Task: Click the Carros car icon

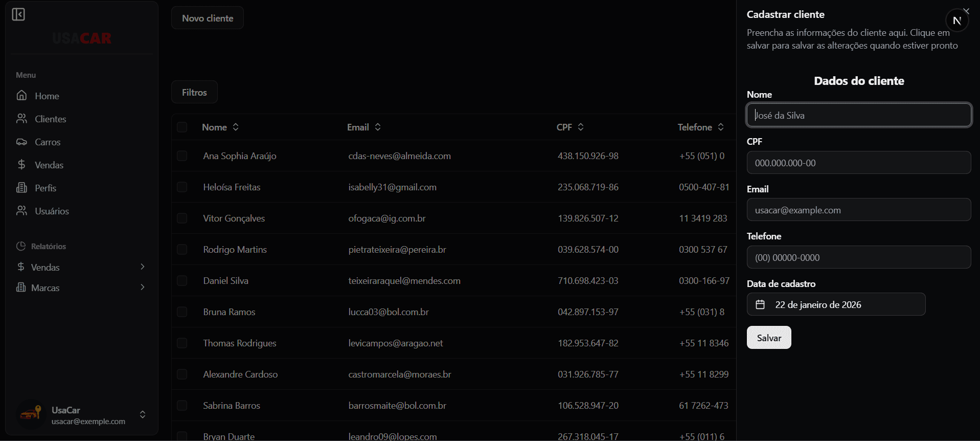Action: 21,142
